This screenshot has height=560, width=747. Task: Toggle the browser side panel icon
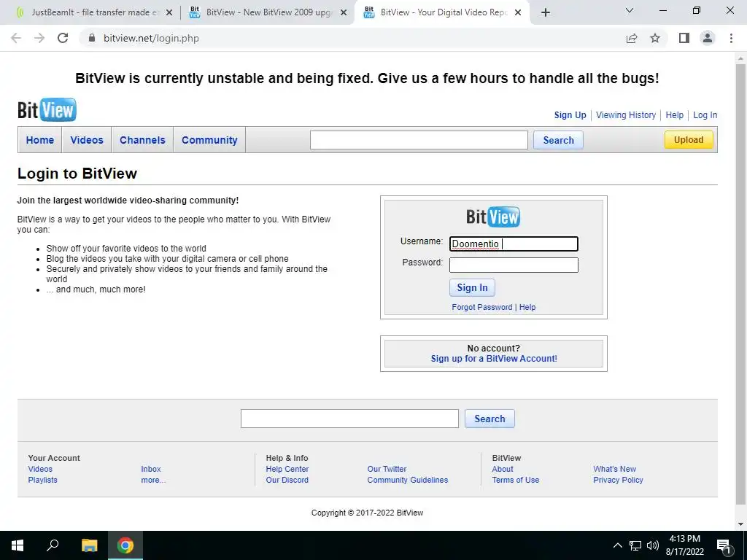click(x=684, y=38)
